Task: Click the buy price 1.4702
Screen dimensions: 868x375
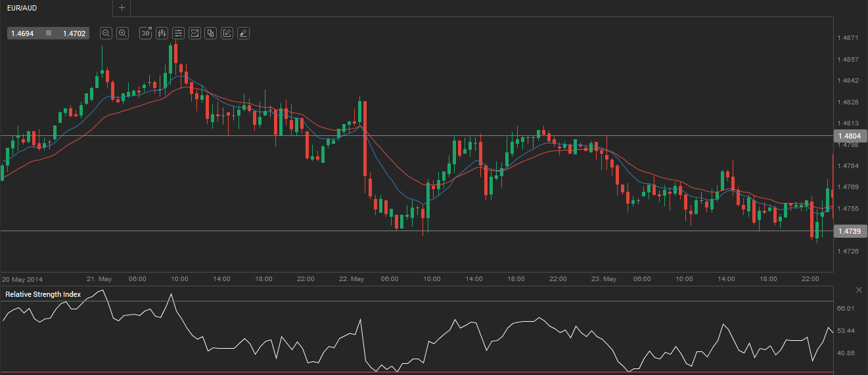Action: (74, 33)
